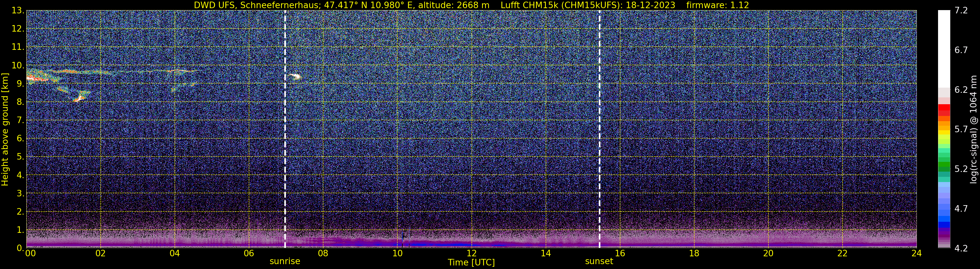Click the "5.7" colorbar tick label
980x269 pixels.
pyautogui.click(x=961, y=130)
